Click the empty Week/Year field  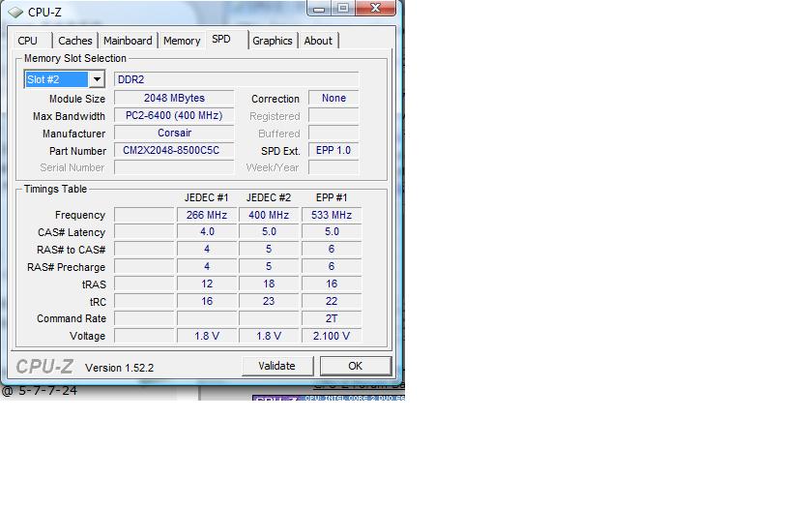point(333,167)
